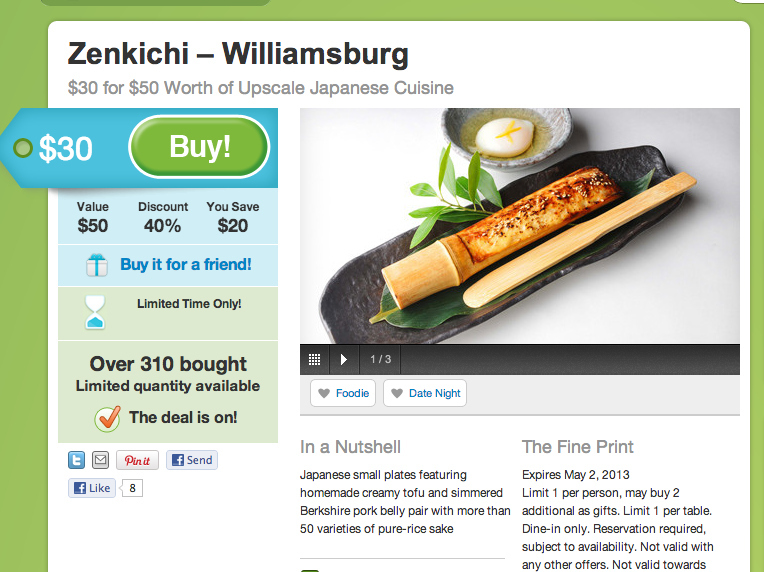Play the image slideshow
The height and width of the screenshot is (572, 764).
click(344, 360)
